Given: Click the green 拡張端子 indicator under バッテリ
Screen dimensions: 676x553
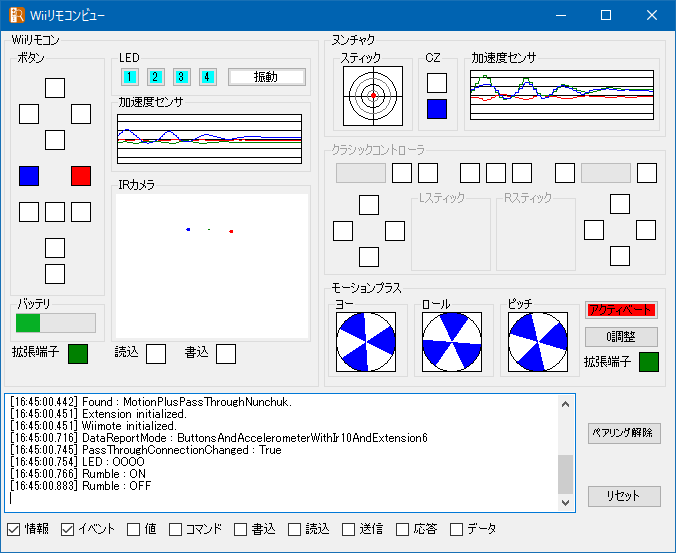Looking at the screenshot, I should click(78, 354).
